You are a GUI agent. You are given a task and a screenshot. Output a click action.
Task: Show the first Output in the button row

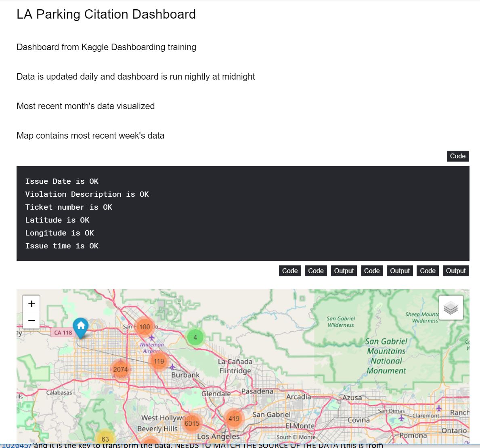(x=344, y=271)
